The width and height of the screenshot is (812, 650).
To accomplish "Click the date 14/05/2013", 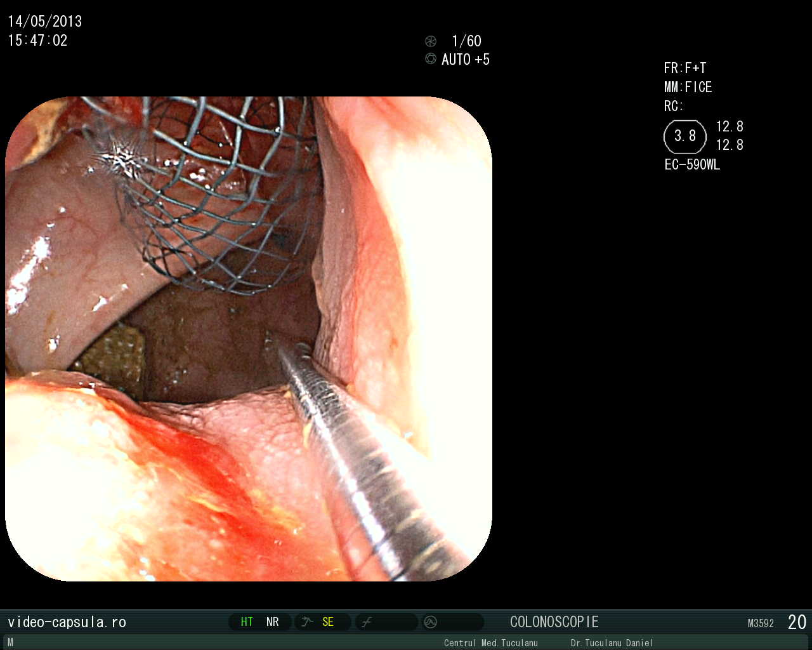I will point(45,22).
